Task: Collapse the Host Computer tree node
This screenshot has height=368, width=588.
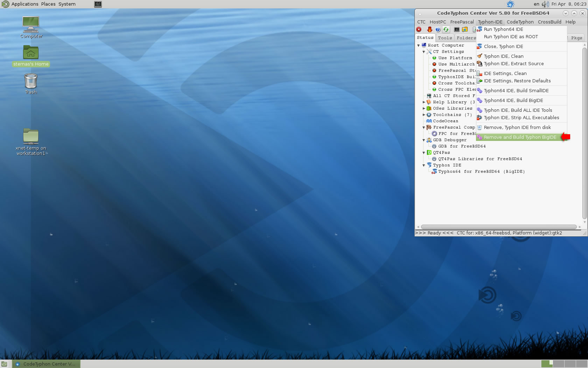Action: pyautogui.click(x=418, y=45)
